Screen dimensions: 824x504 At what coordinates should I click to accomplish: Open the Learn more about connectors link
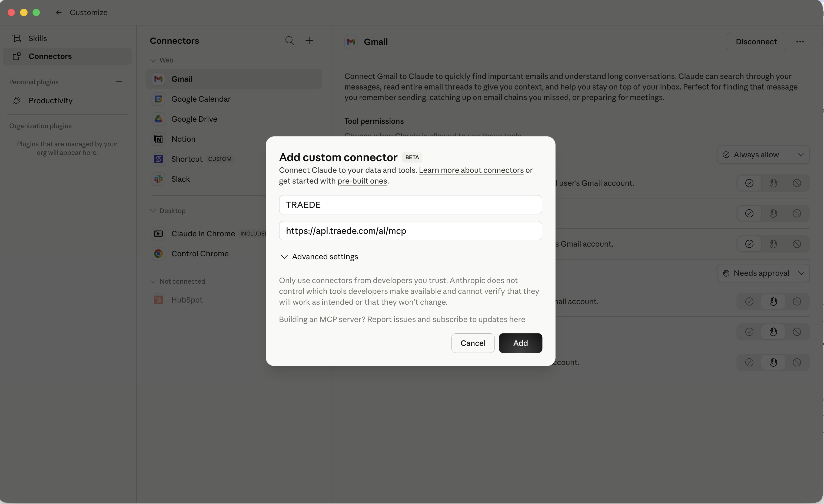point(471,170)
